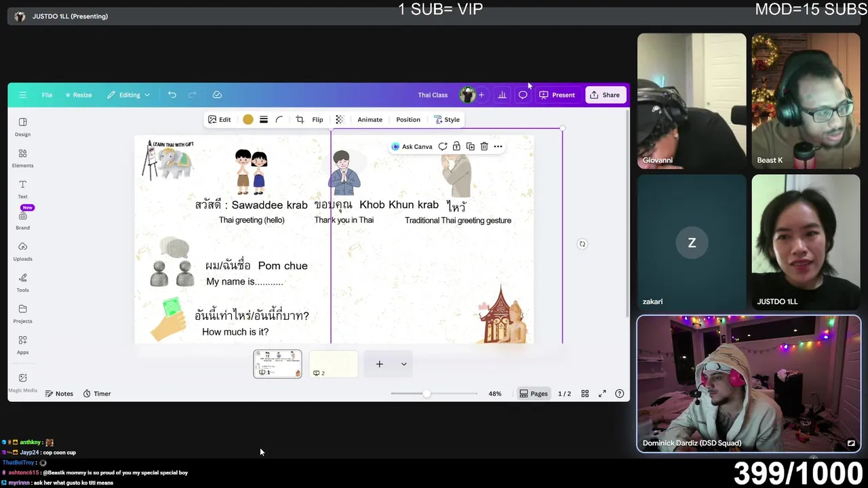Open the Notes panel
This screenshot has height=488, width=868.
coord(59,394)
